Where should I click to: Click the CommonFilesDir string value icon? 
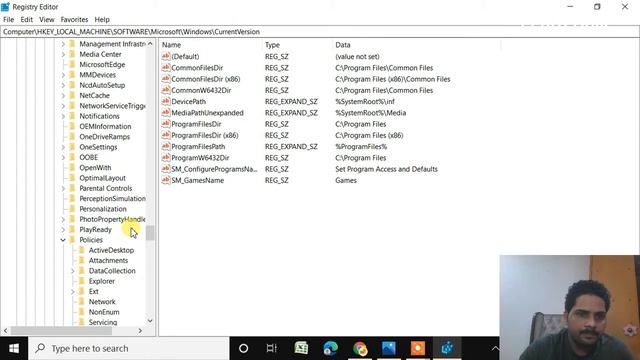tap(166, 68)
